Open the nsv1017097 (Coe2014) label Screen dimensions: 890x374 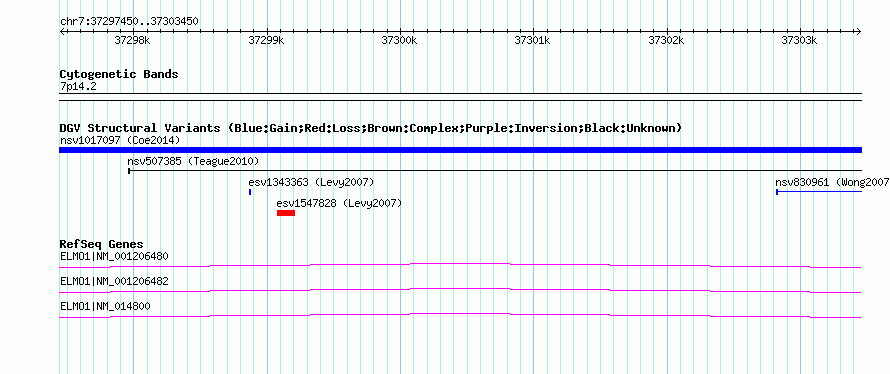pos(120,140)
